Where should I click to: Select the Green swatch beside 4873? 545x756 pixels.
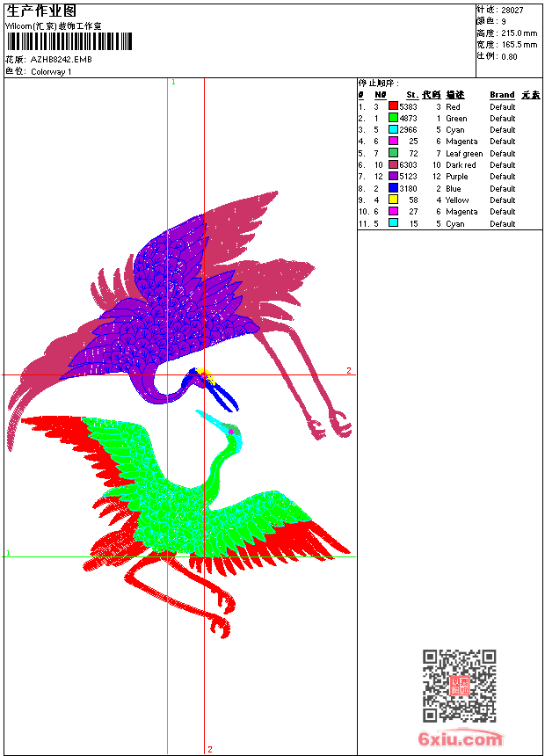pos(393,118)
